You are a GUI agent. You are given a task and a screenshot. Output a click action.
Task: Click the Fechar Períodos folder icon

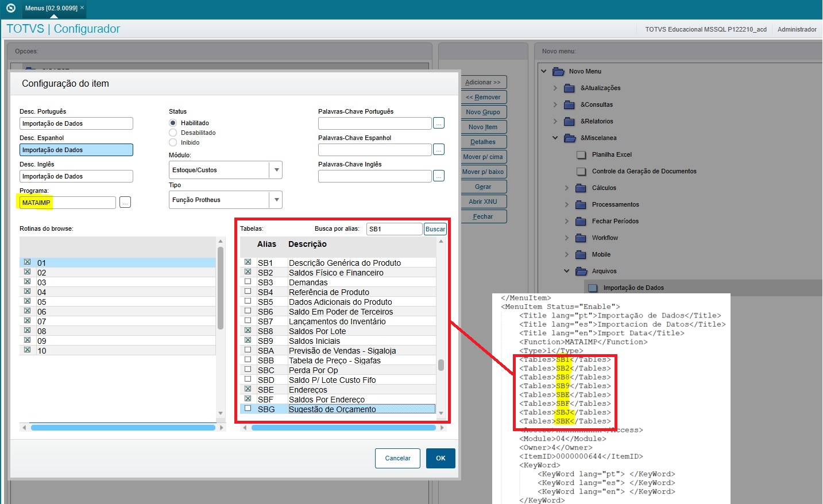(x=581, y=221)
